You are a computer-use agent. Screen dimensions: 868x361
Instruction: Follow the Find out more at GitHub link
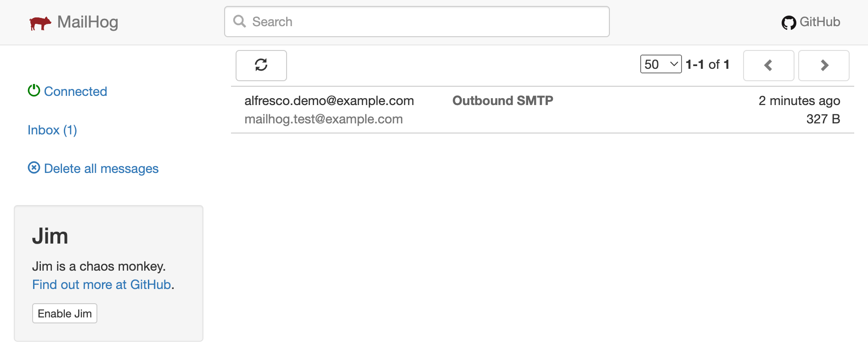pyautogui.click(x=101, y=284)
